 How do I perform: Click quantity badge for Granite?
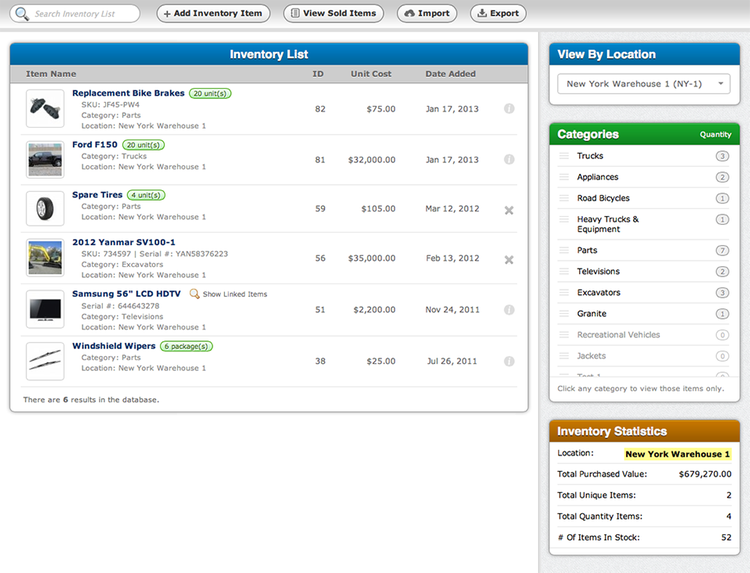point(722,314)
